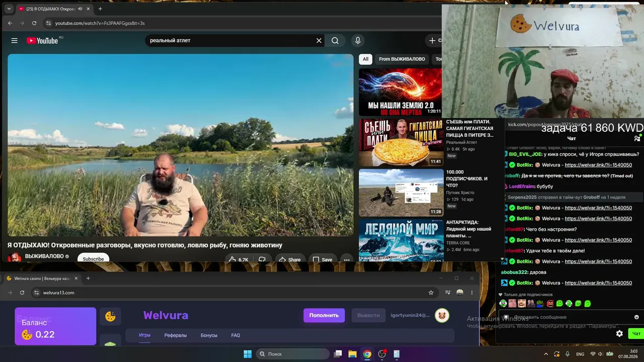The width and height of the screenshot is (644, 362).
Task: Select the Welvura casino browser tab
Action: point(42,278)
